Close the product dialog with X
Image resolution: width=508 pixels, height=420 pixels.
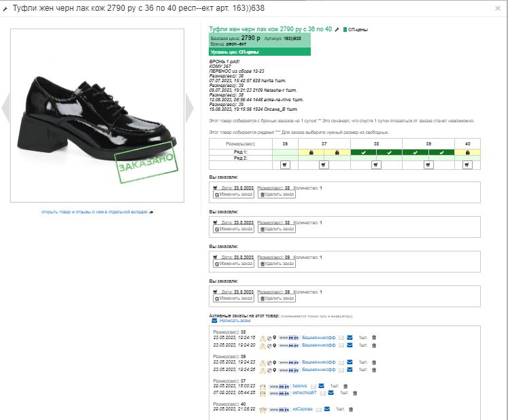click(x=498, y=8)
